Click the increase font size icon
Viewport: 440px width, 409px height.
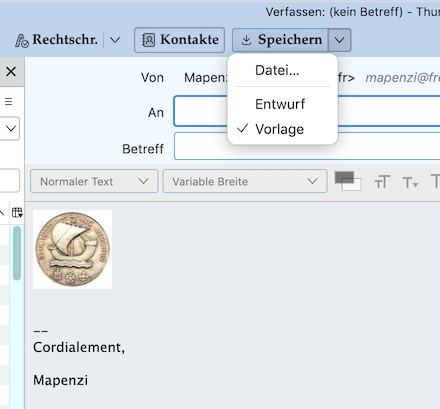pyautogui.click(x=382, y=182)
